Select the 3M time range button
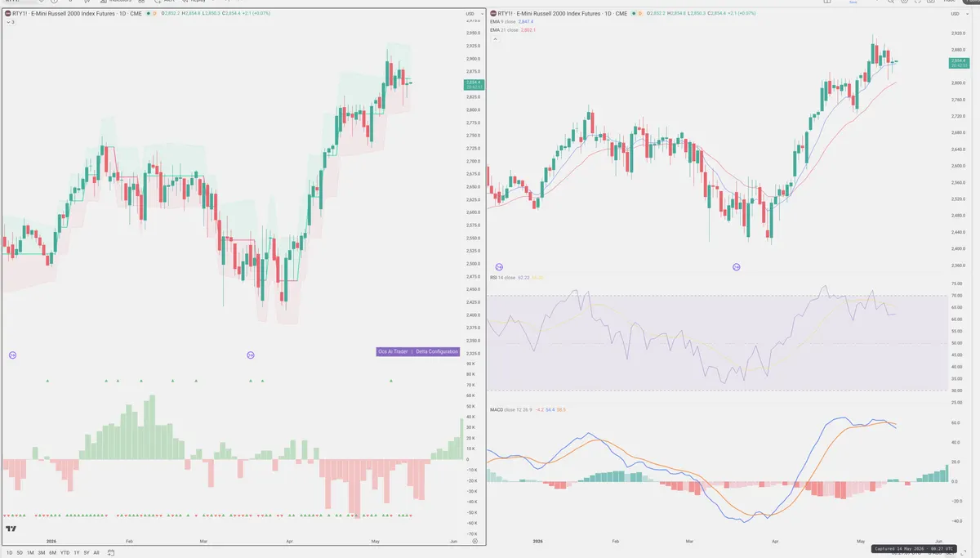 [x=42, y=552]
